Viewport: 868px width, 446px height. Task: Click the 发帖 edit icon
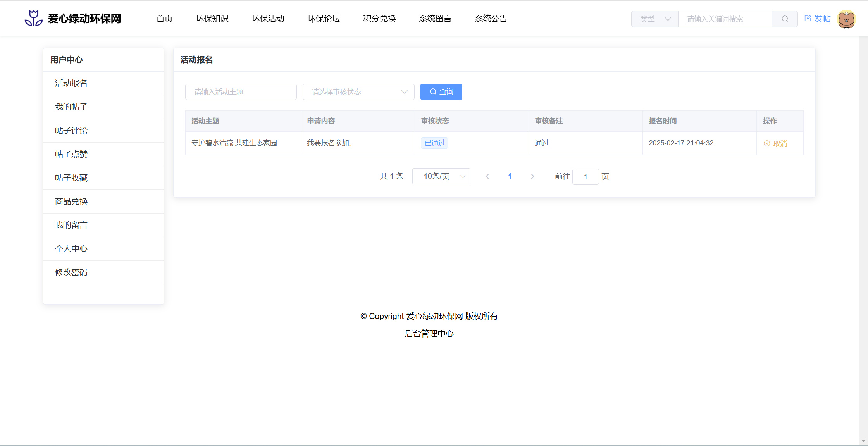[x=808, y=18]
